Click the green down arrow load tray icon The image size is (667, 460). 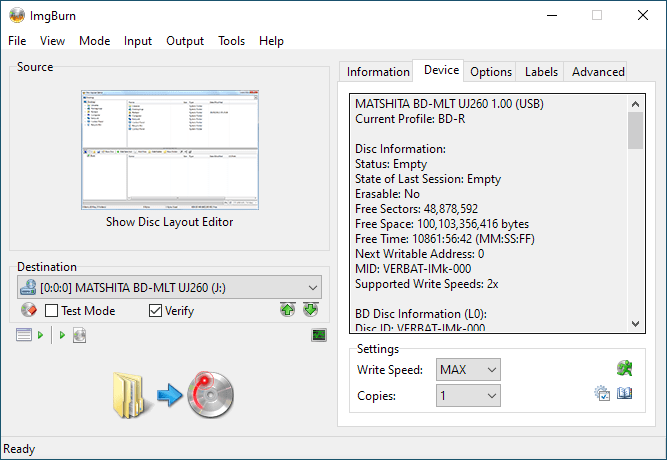(x=311, y=310)
